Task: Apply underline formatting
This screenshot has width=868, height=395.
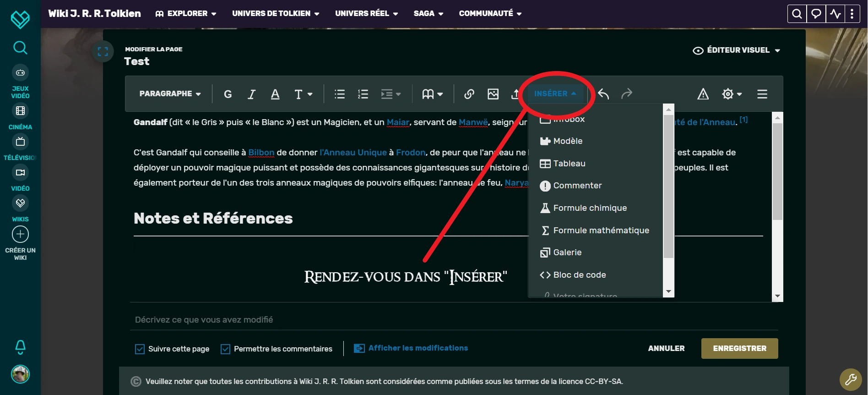Action: [x=275, y=94]
